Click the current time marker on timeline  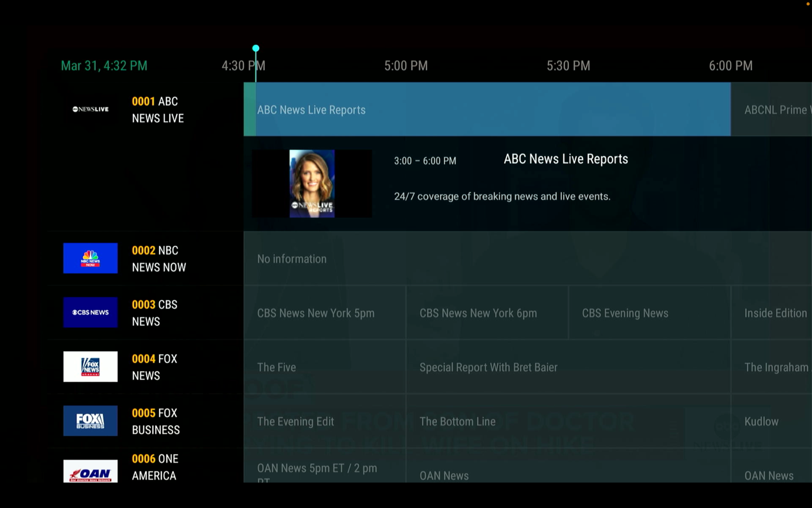click(256, 48)
